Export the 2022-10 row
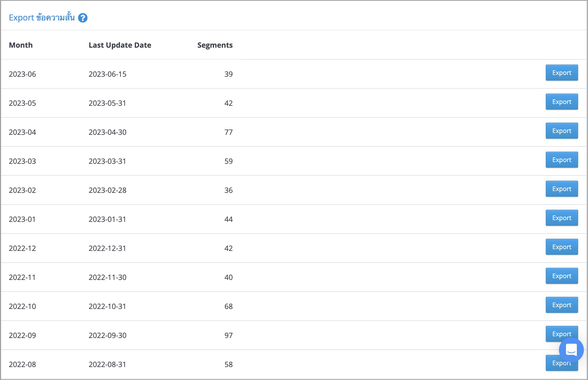588x380 pixels. click(x=562, y=305)
